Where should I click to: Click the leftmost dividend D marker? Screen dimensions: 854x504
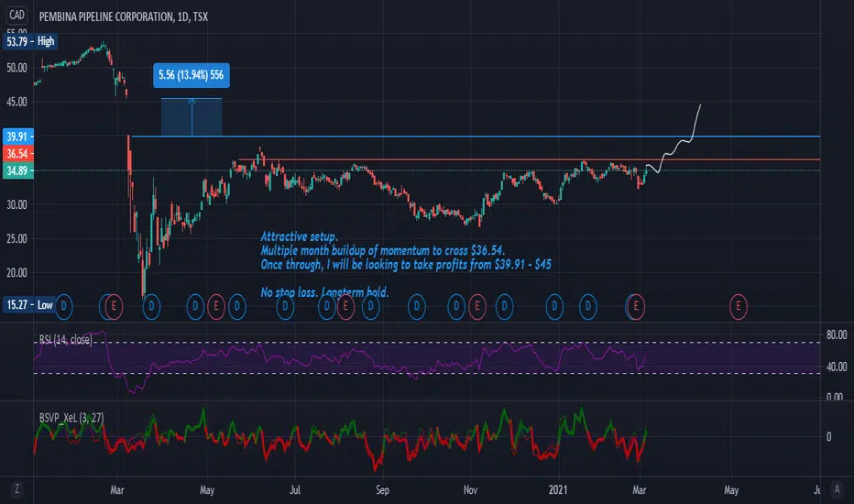pos(63,306)
